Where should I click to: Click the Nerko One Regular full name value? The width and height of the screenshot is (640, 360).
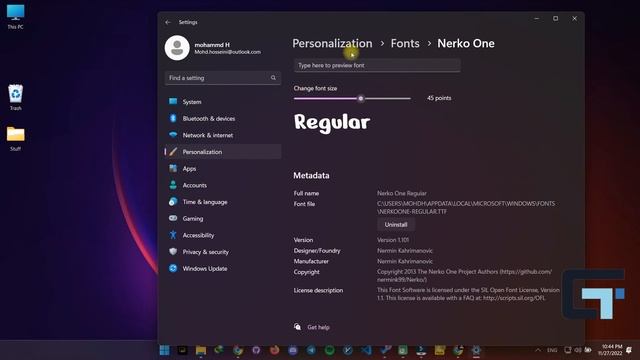pyautogui.click(x=402, y=193)
